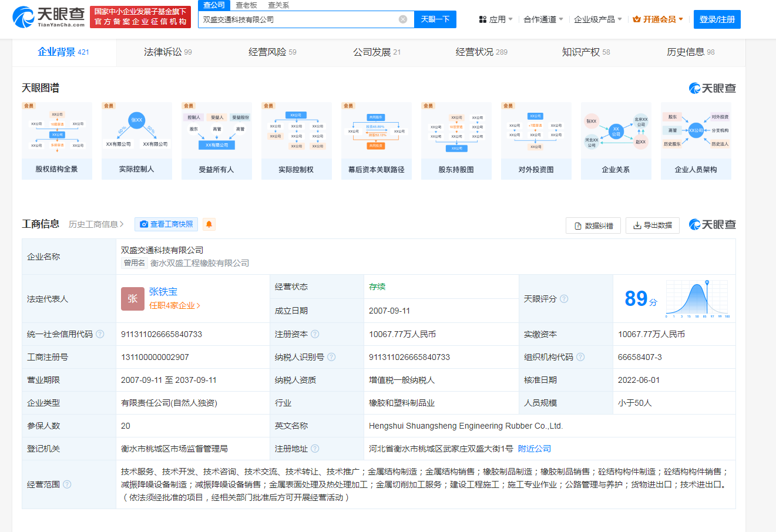Click the 存续 operating status value

[x=377, y=287]
